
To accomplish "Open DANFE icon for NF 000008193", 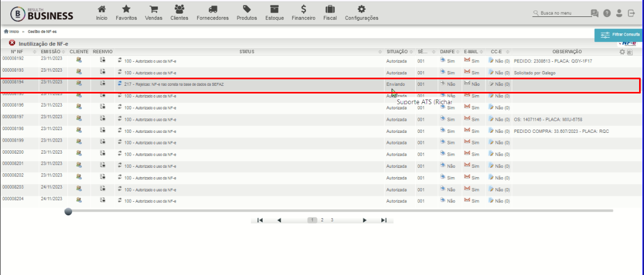I will point(443,72).
